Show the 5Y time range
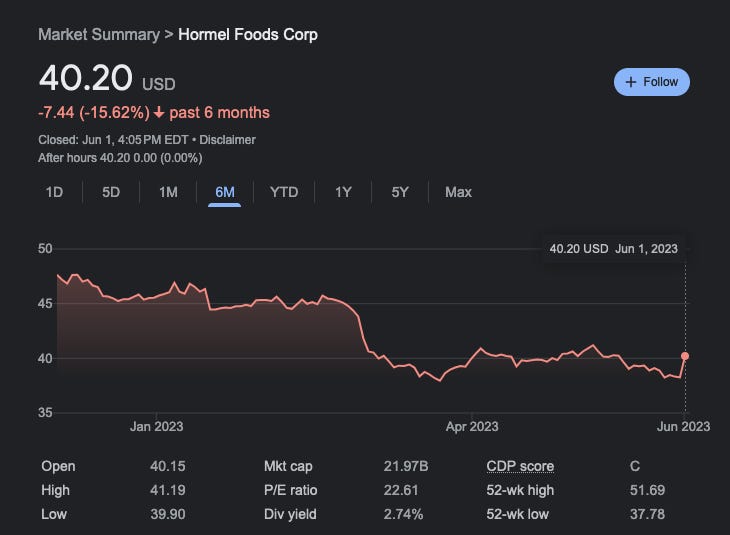 click(x=400, y=192)
